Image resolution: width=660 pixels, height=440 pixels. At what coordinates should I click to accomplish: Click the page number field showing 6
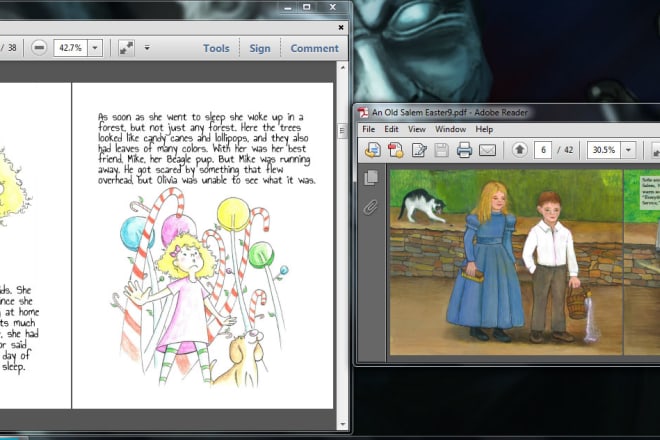[x=543, y=150]
